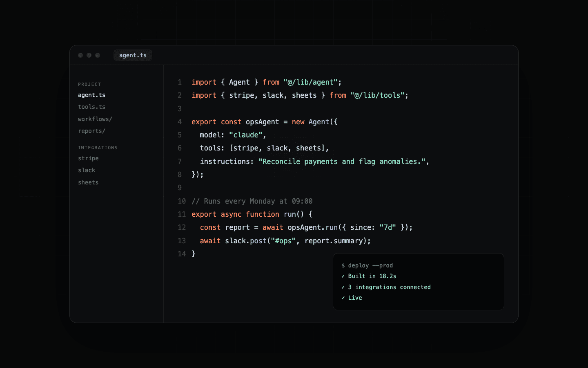This screenshot has width=588, height=368.
Task: Expand the reports/ folder
Action: click(92, 131)
